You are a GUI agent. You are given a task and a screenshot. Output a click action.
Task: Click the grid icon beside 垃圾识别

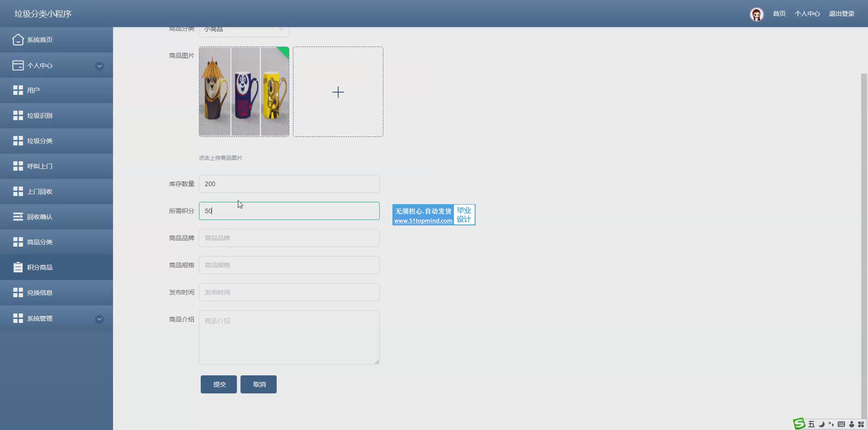(18, 116)
